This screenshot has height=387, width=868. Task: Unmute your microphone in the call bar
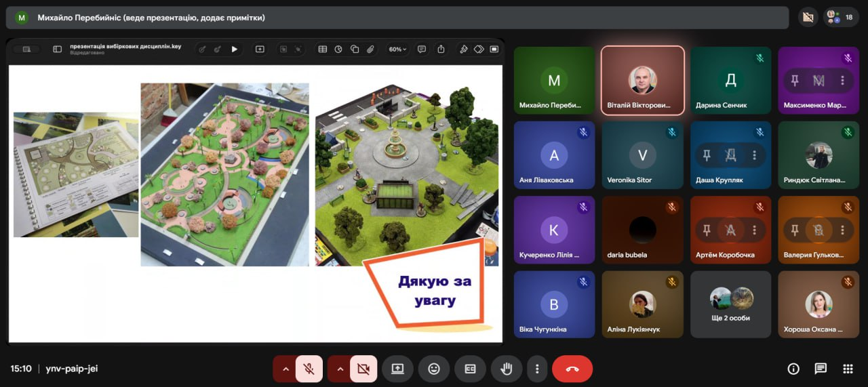309,369
